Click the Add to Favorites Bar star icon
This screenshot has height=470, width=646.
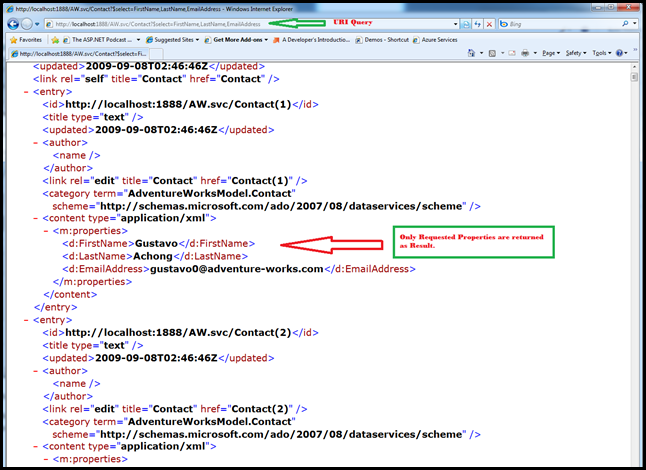tap(55, 40)
